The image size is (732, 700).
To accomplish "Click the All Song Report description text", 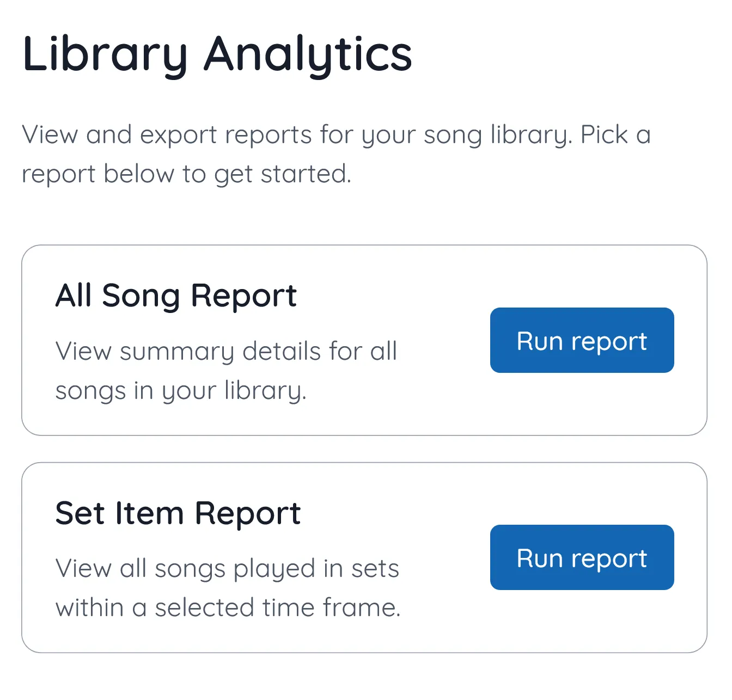I will tap(227, 370).
